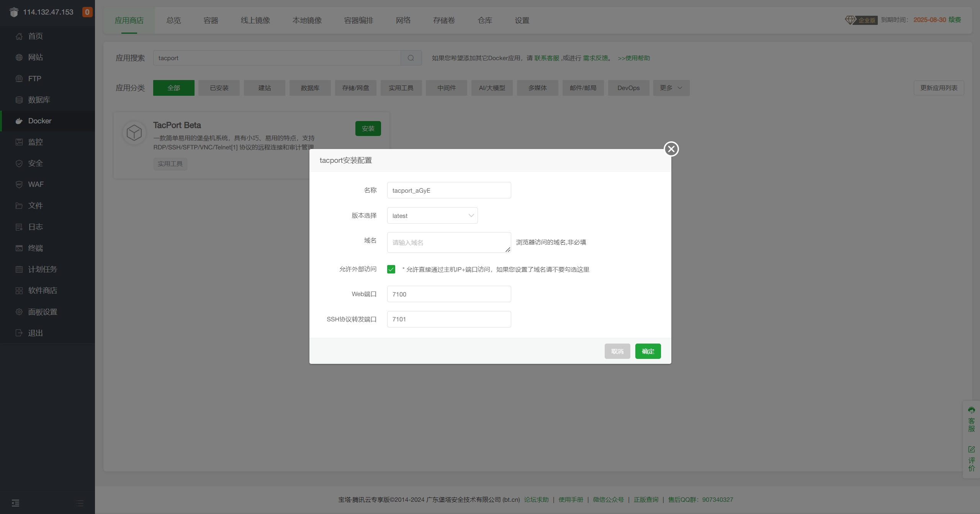
Task: Open the 面板设置 panel settings sidebar item
Action: point(47,312)
